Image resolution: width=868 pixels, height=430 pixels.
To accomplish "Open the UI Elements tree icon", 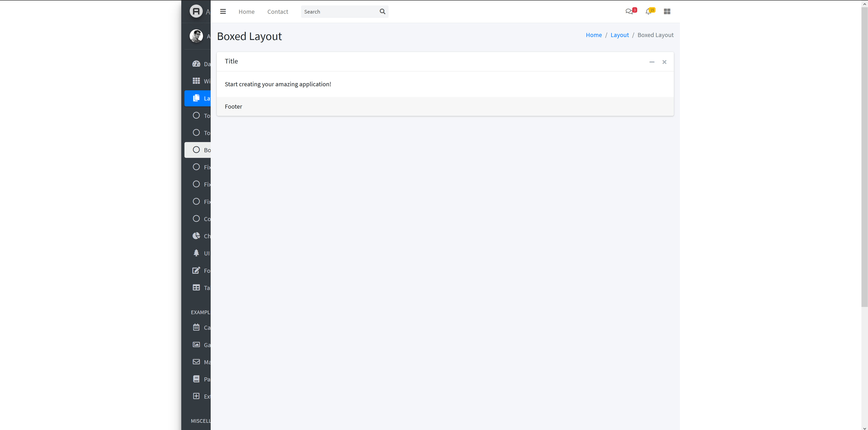I will (x=196, y=253).
